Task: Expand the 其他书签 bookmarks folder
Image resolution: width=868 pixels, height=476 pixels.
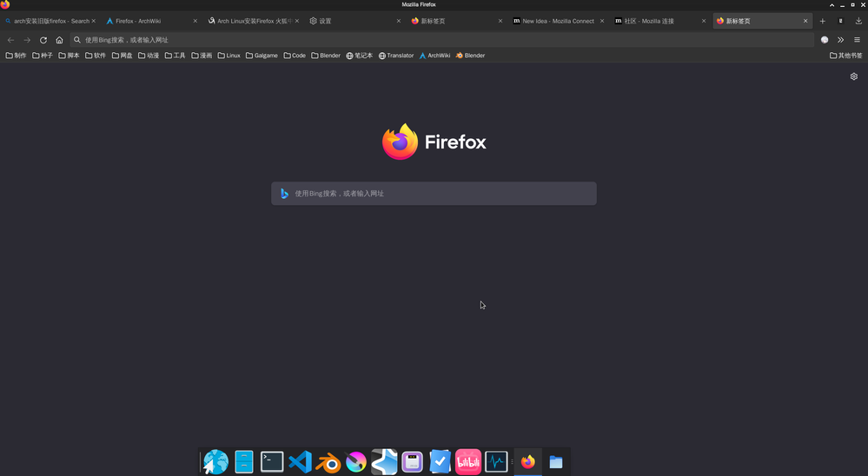Action: pyautogui.click(x=845, y=56)
